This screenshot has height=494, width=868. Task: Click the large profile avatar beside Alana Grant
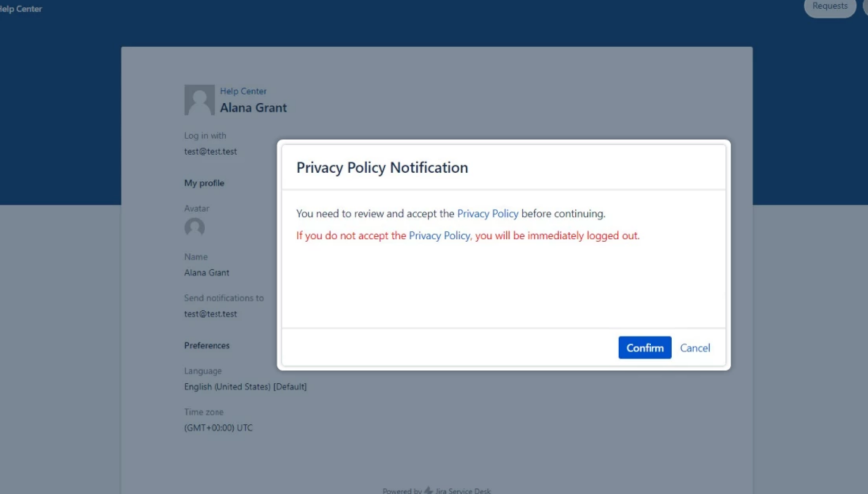[x=199, y=100]
